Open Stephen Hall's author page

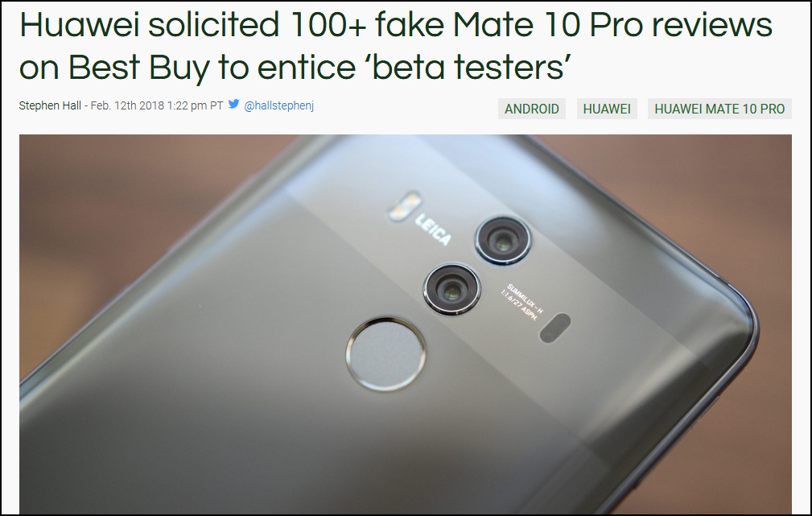50,105
